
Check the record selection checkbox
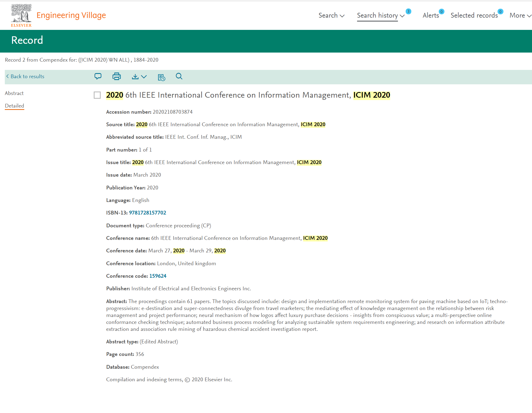point(97,95)
